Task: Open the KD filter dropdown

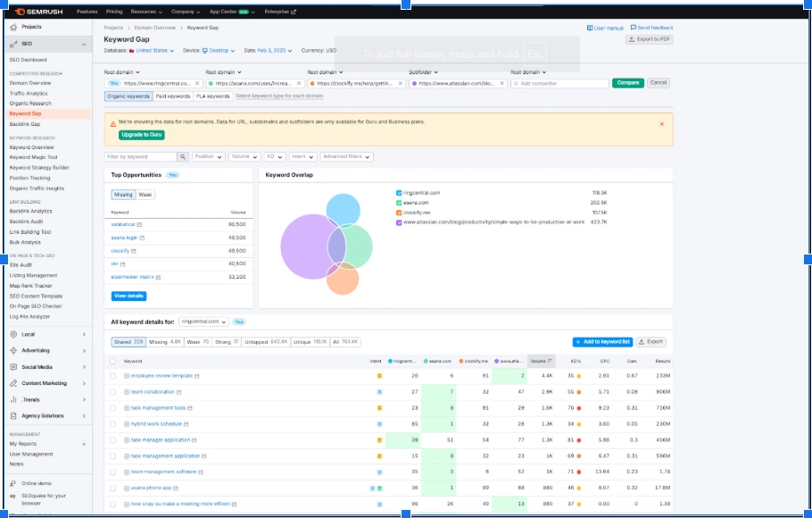Action: pyautogui.click(x=275, y=156)
